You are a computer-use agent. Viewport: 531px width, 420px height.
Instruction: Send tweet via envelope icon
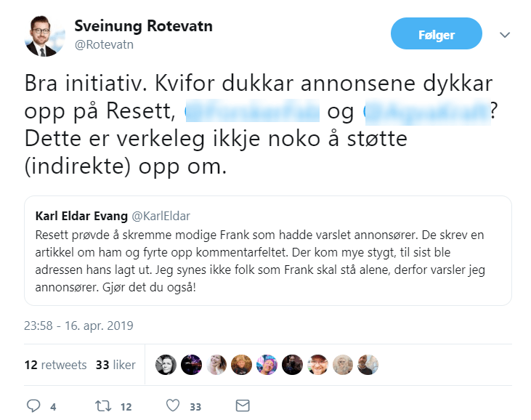pos(243,405)
